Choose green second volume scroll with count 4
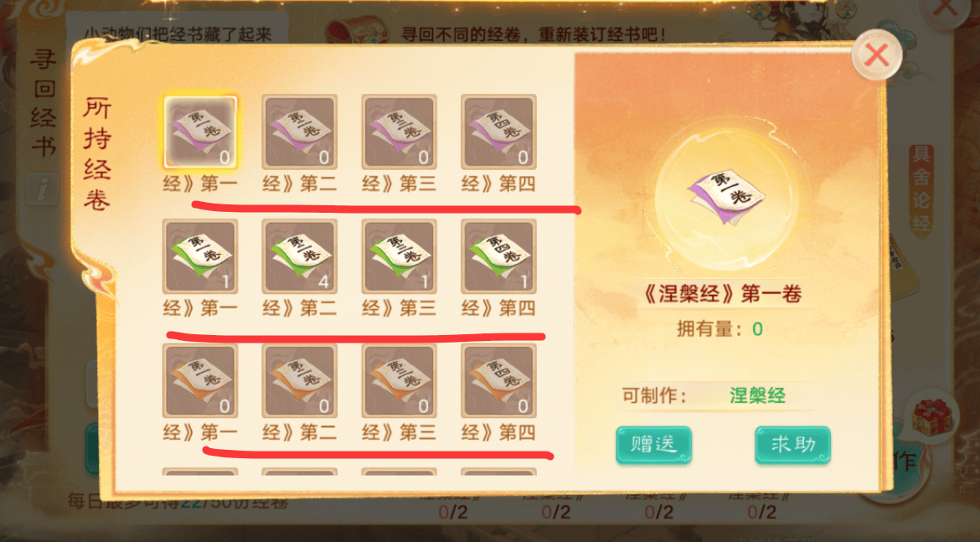This screenshot has height=542, width=980. click(x=299, y=256)
